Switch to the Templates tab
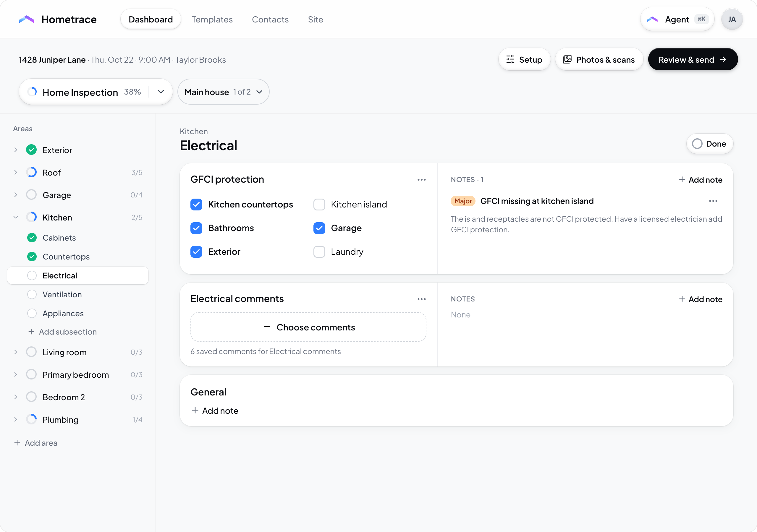 (212, 20)
